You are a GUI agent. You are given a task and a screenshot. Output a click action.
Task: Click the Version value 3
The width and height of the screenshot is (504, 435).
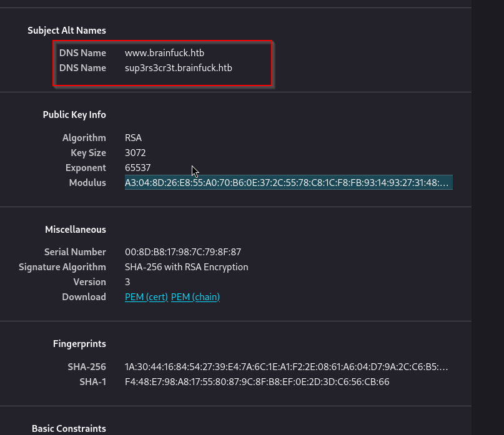point(127,282)
